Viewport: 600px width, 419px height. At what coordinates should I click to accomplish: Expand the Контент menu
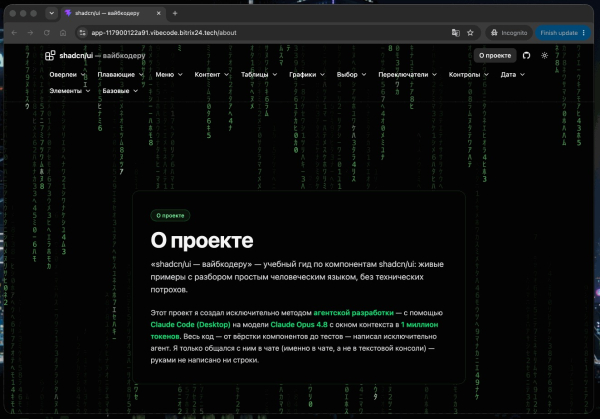point(212,75)
